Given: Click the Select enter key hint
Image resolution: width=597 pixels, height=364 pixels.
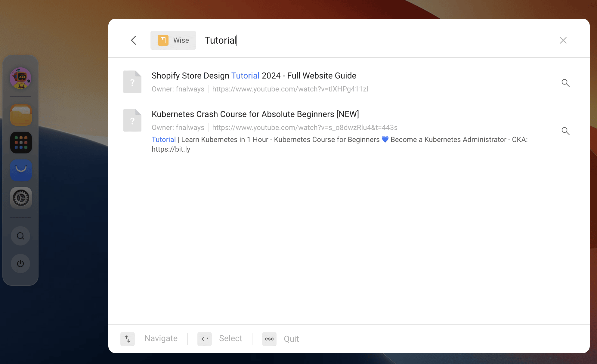Looking at the screenshot, I should (205, 339).
